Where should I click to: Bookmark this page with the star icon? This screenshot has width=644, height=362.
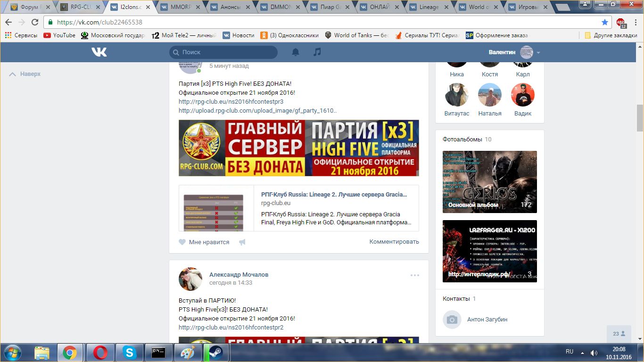605,22
